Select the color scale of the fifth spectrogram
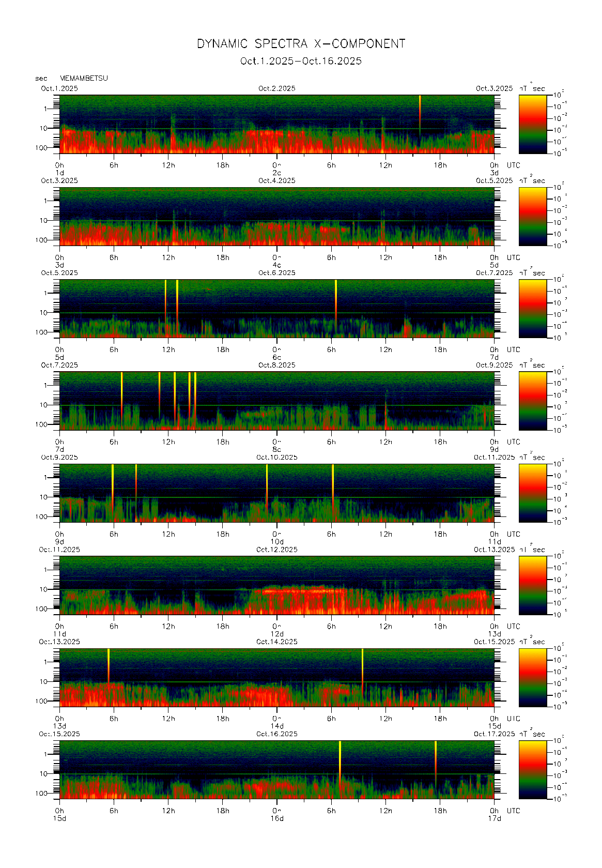Screen dimensions: 602x868 click(x=532, y=493)
